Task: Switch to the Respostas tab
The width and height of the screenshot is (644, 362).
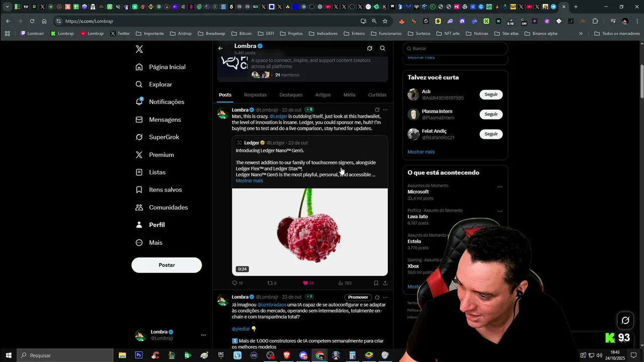Action: (255, 95)
